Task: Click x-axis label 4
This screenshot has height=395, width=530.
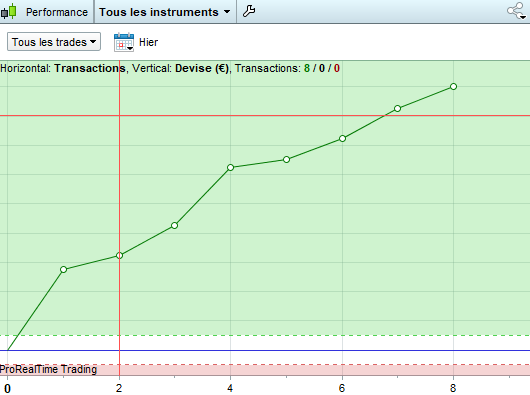Action: [230, 388]
